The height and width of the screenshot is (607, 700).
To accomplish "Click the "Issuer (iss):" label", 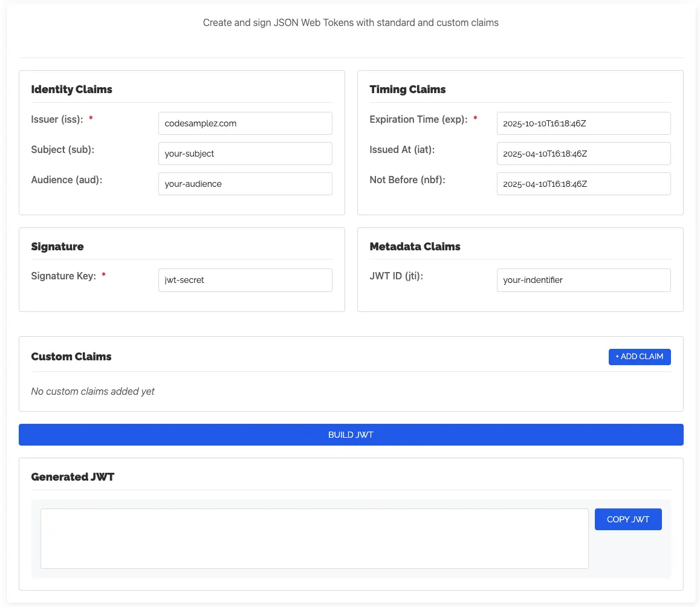I will [56, 119].
